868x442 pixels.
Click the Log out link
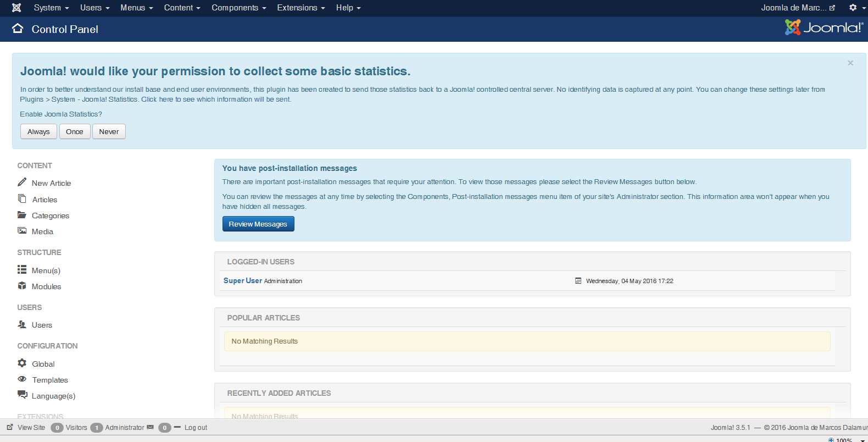pyautogui.click(x=196, y=427)
